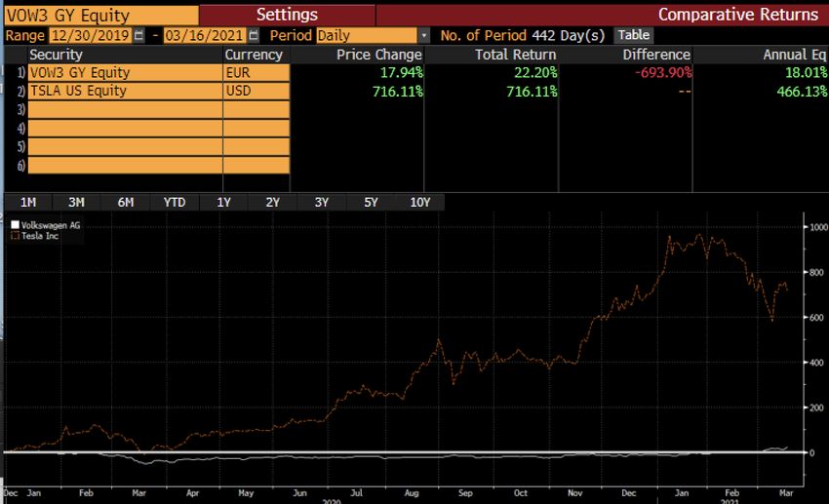This screenshot has height=504, width=829.
Task: Click the Security column header
Action: tap(56, 55)
